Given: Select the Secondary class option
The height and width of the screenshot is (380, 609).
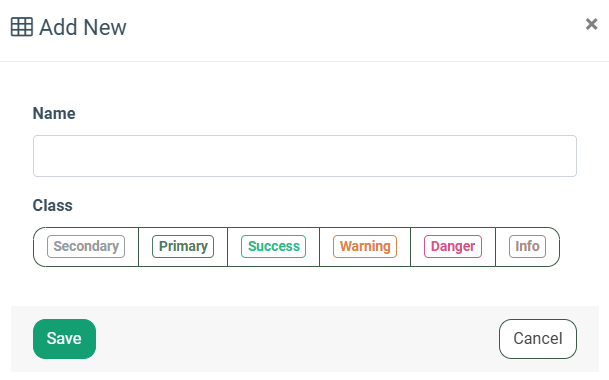Looking at the screenshot, I should coord(86,247).
